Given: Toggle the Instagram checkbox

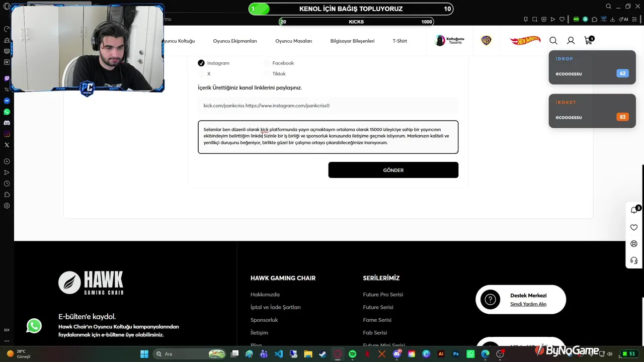Looking at the screenshot, I should pos(201,63).
